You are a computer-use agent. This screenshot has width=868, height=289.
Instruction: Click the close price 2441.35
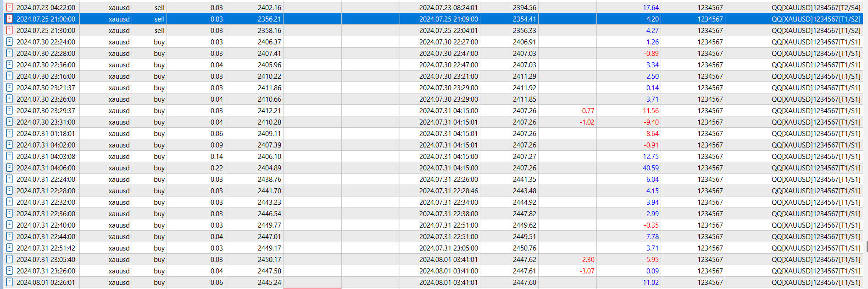[x=524, y=180]
